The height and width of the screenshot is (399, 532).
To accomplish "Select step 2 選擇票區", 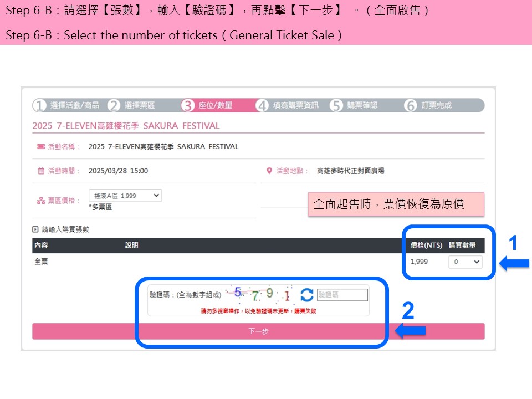I will click(132, 105).
